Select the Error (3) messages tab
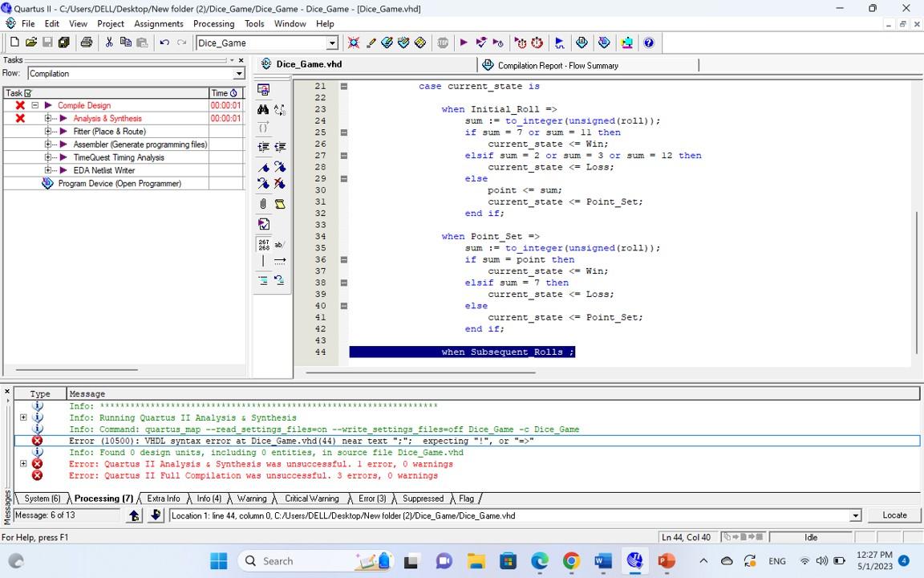This screenshot has width=924, height=578. click(x=371, y=499)
